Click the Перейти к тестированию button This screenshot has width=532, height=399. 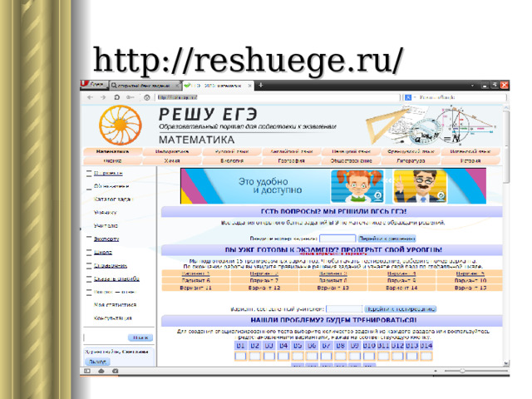(401, 309)
